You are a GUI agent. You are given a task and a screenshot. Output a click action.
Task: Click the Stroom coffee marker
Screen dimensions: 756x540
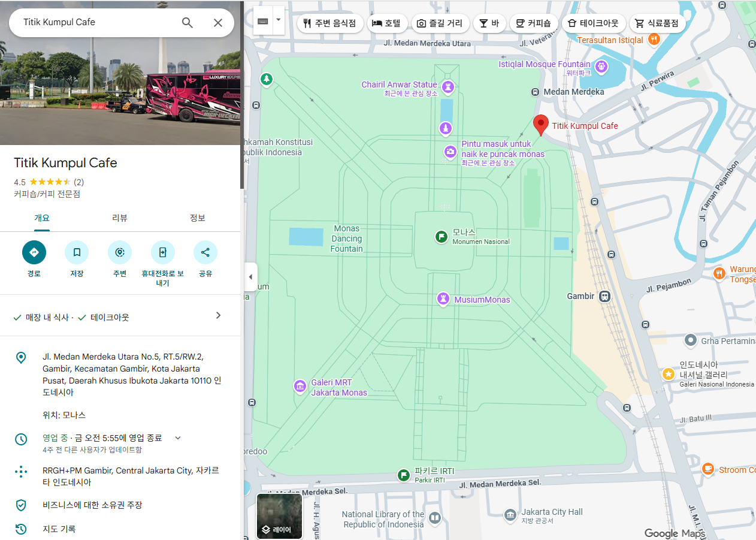[x=708, y=469]
